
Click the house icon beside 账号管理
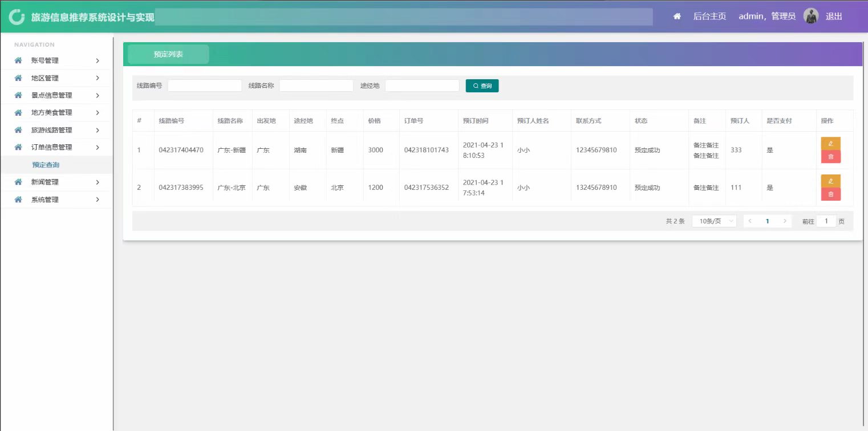tap(18, 60)
